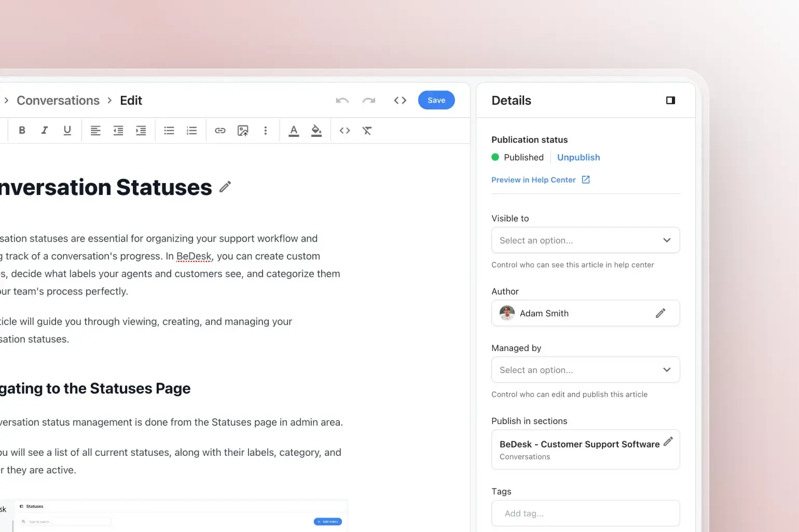Viewport: 799px width, 532px height.
Task: Apply numbered list formatting
Action: [192, 131]
